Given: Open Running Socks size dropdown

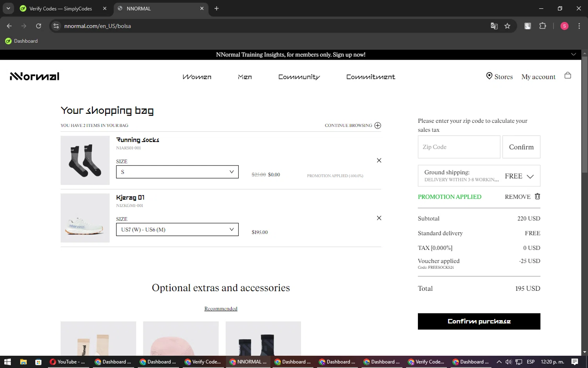Looking at the screenshot, I should 177,172.
